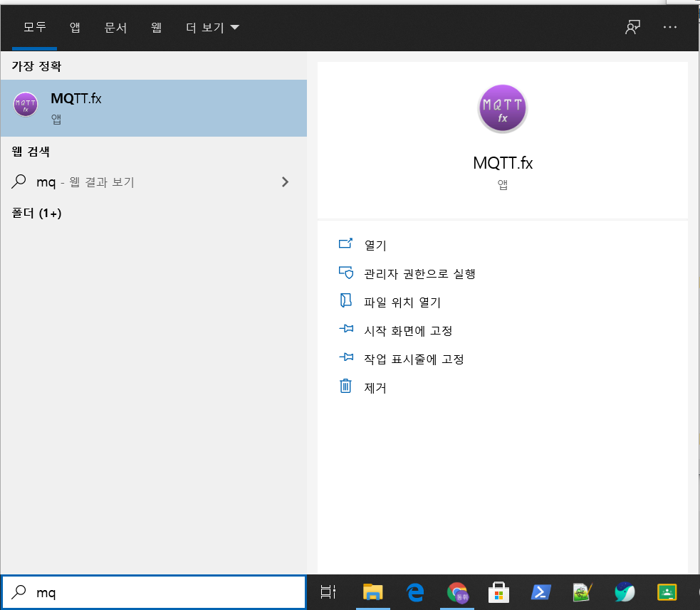Image resolution: width=700 pixels, height=610 pixels.
Task: Open Task View from the taskbar
Action: [x=328, y=591]
